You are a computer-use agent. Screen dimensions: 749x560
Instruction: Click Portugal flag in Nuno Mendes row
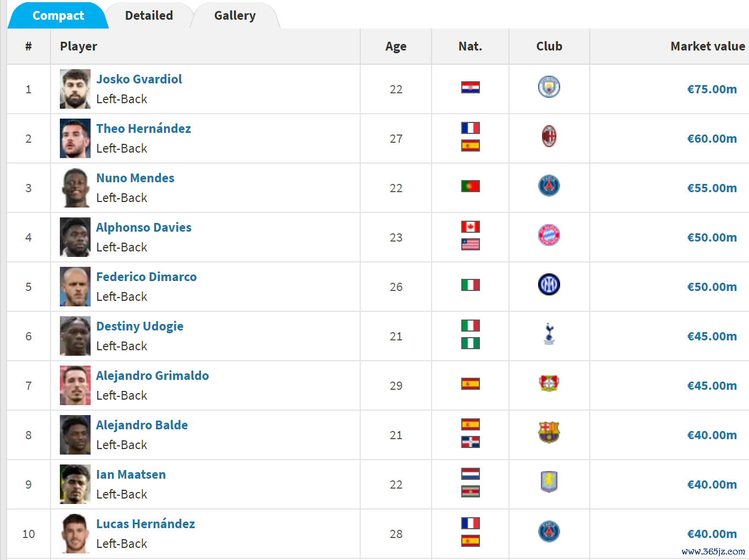(x=471, y=186)
